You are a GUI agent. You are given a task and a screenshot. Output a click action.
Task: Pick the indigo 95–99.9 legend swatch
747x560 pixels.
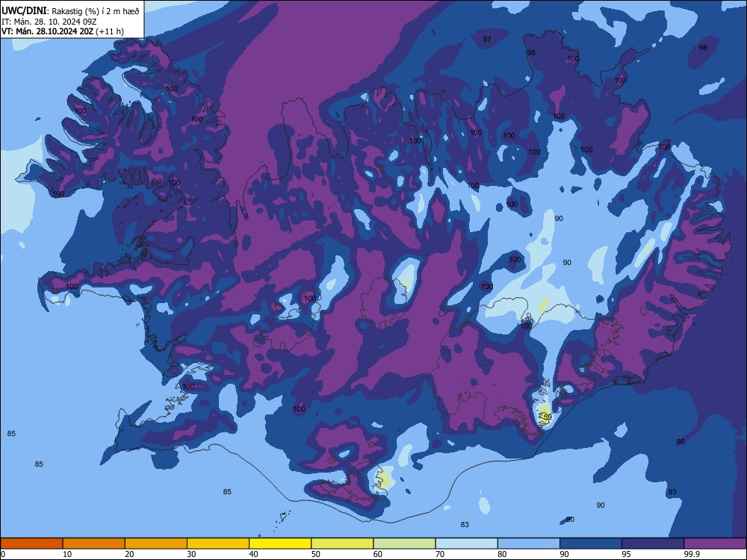pyautogui.click(x=653, y=544)
